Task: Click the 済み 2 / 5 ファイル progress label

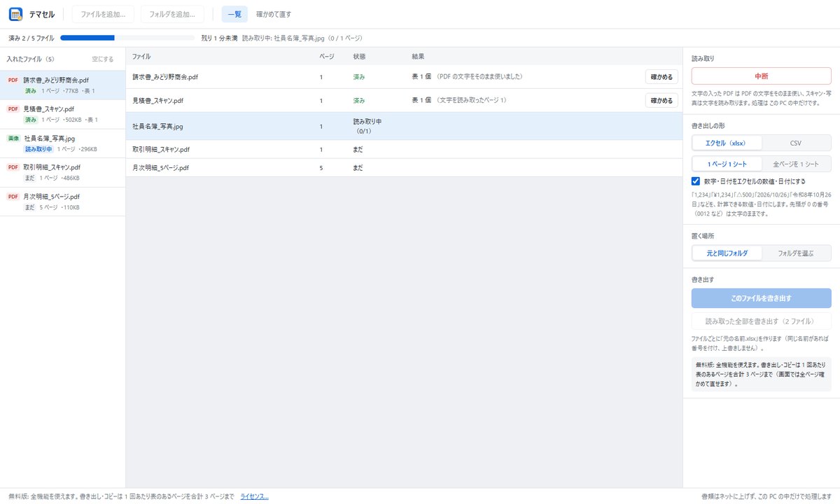Action: (31, 38)
